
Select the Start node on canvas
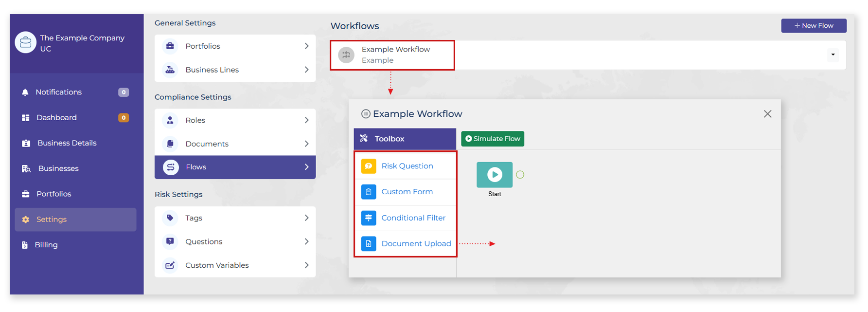pos(495,175)
